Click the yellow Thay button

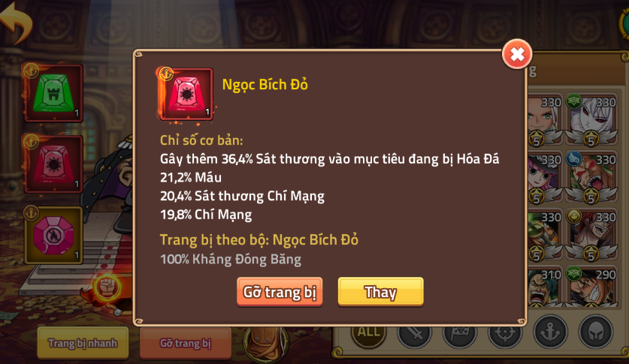point(381,292)
